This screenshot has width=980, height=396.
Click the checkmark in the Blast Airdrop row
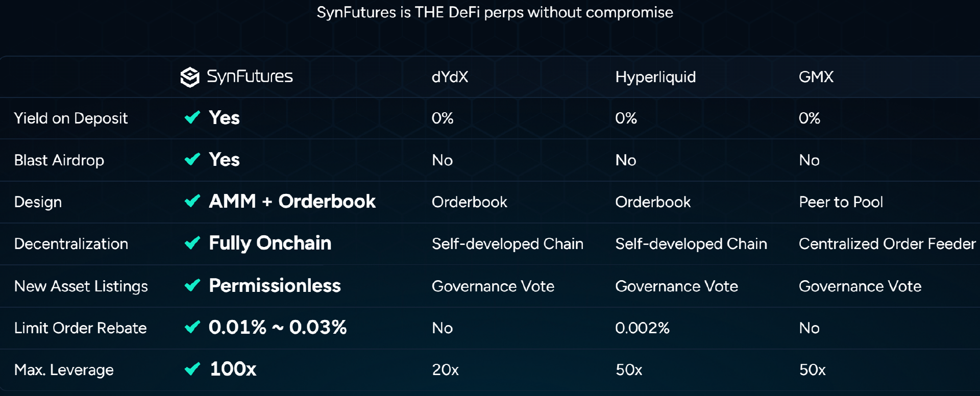192,160
